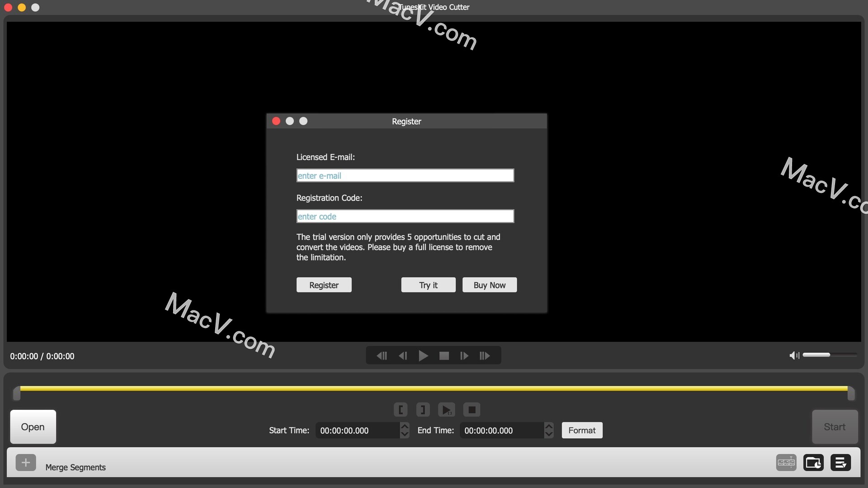Image resolution: width=868 pixels, height=488 pixels.
Task: Open the menu list icon
Action: (x=840, y=462)
